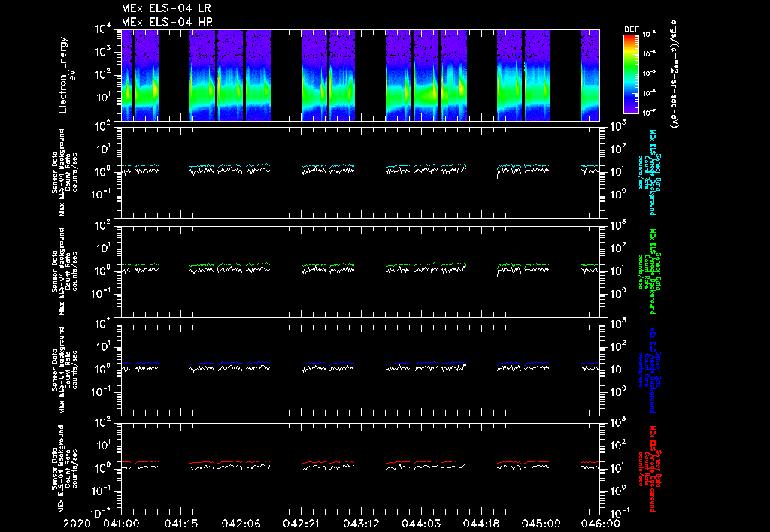Select the 046:00 time axis label
The width and height of the screenshot is (770, 532).
click(600, 524)
